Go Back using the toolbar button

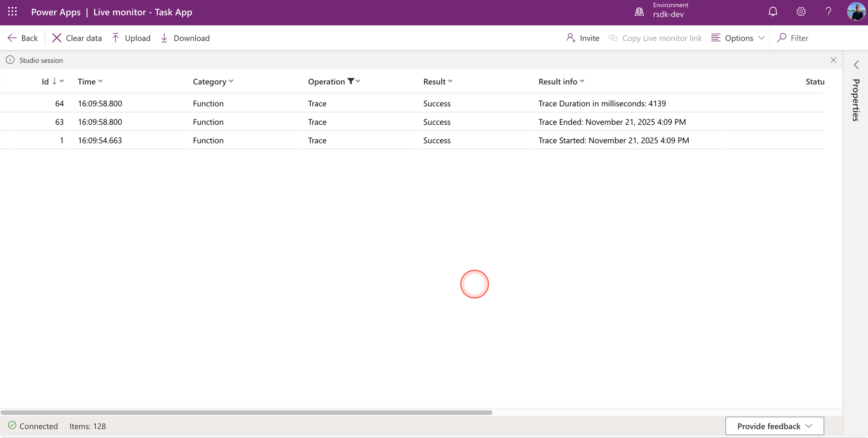pos(23,38)
